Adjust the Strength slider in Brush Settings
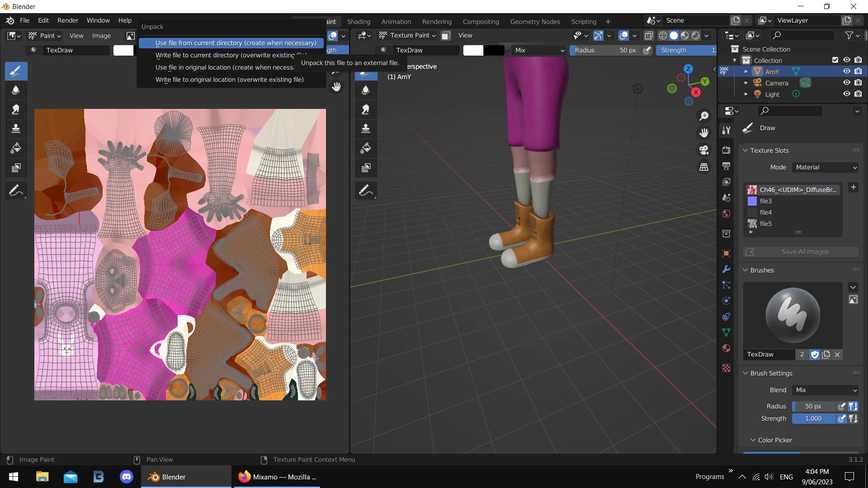The height and width of the screenshot is (488, 868). point(813,418)
